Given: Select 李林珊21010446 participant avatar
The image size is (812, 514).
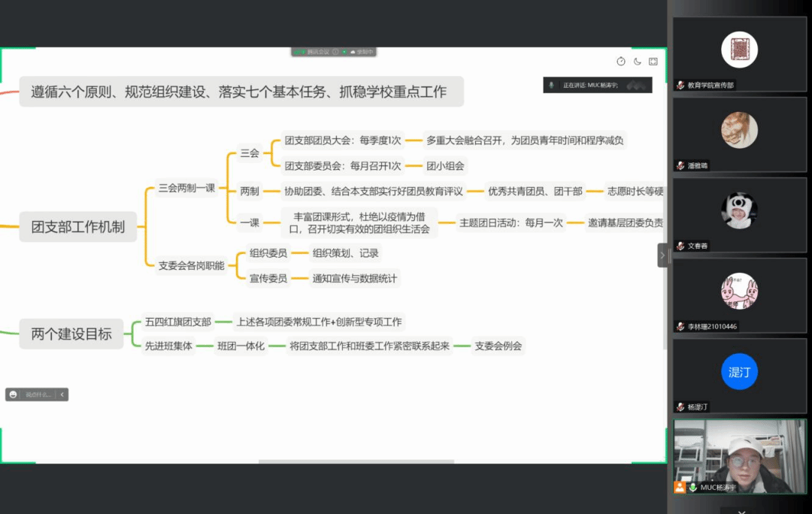Looking at the screenshot, I should (739, 291).
